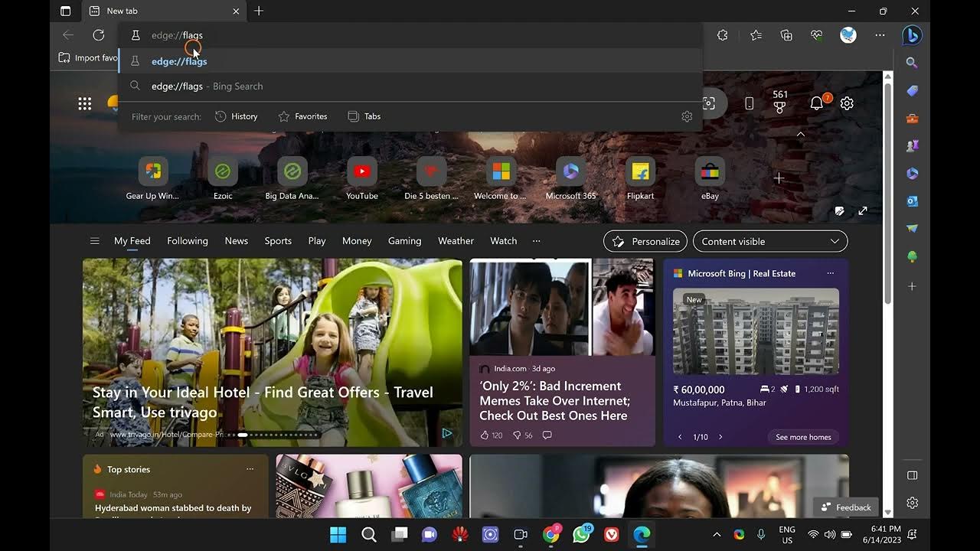Image resolution: width=980 pixels, height=551 pixels.
Task: Switch to Money feed tab
Action: coord(357,241)
